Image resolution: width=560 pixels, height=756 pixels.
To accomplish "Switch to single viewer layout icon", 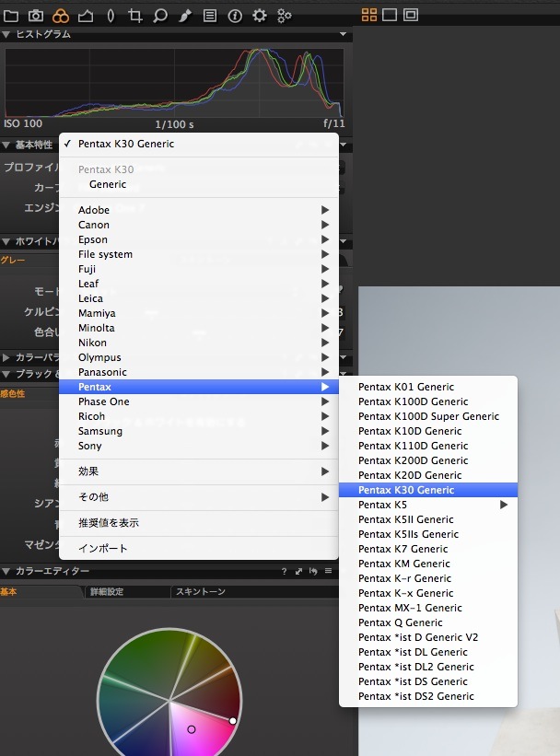I will point(390,15).
